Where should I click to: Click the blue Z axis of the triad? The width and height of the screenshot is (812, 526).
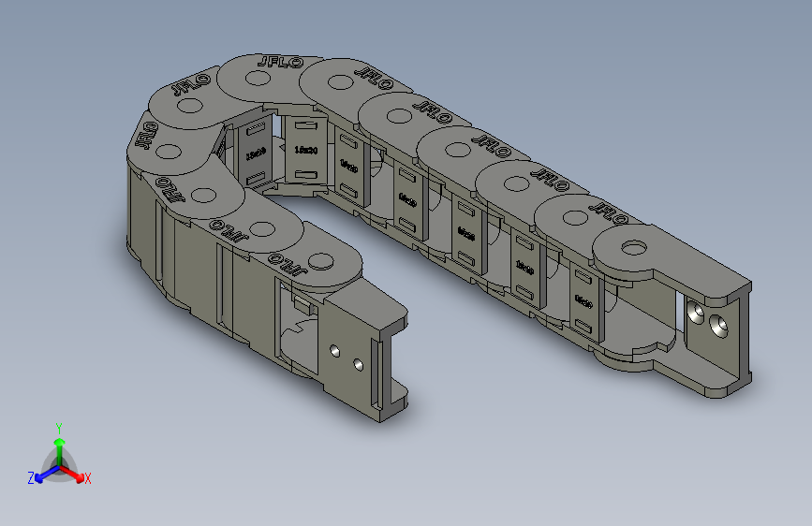coord(47,474)
